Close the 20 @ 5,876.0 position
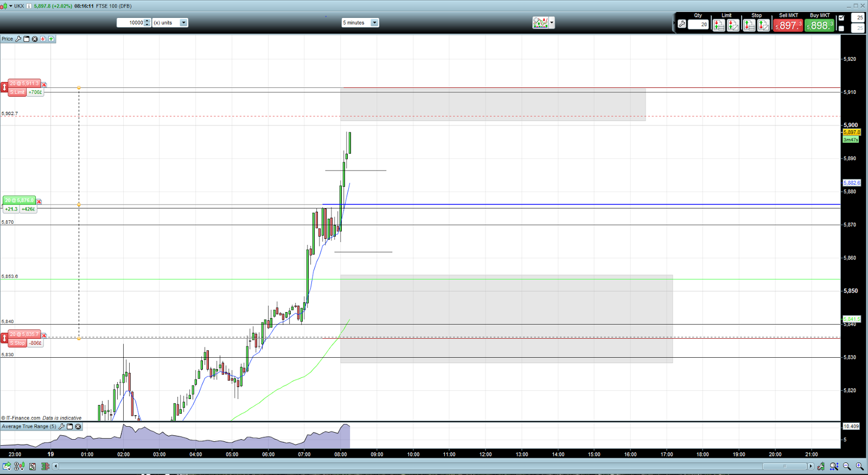 tap(39, 202)
